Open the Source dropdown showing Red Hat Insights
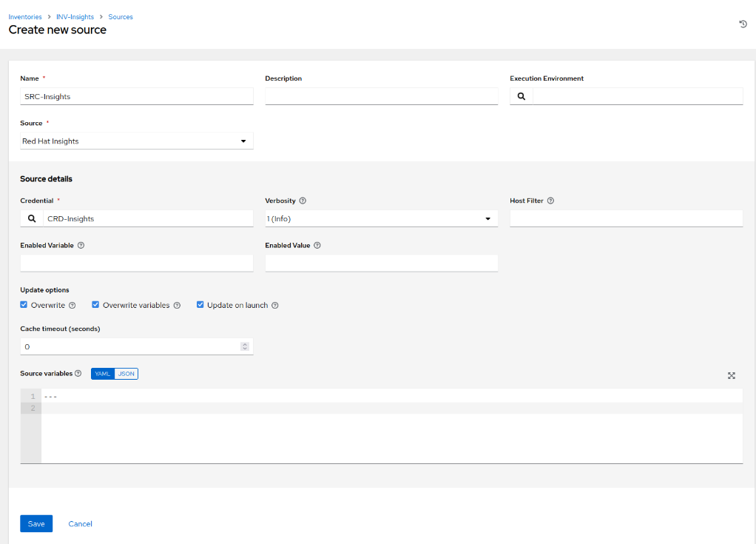This screenshot has width=756, height=544. coord(137,141)
